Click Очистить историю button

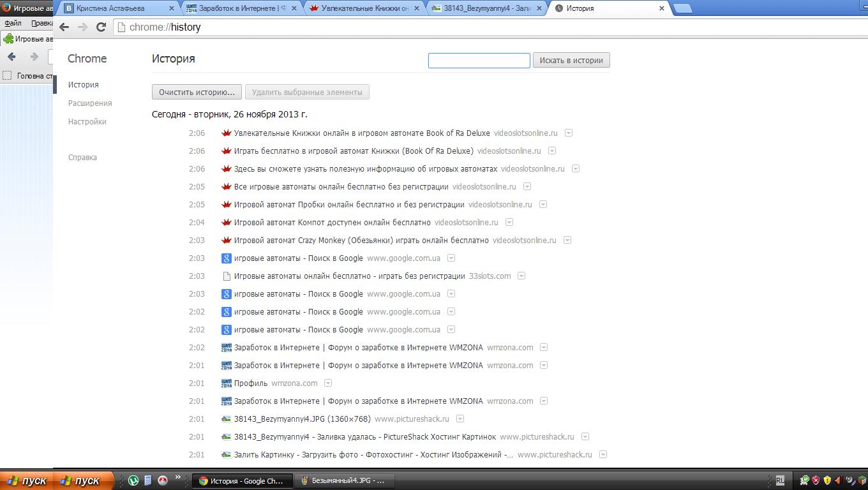pos(197,93)
